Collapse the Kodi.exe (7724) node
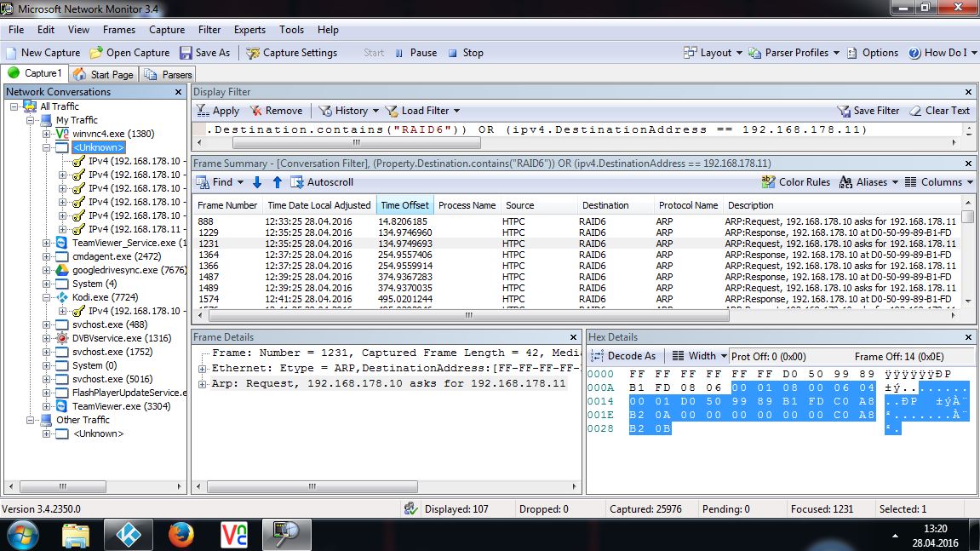 click(46, 298)
